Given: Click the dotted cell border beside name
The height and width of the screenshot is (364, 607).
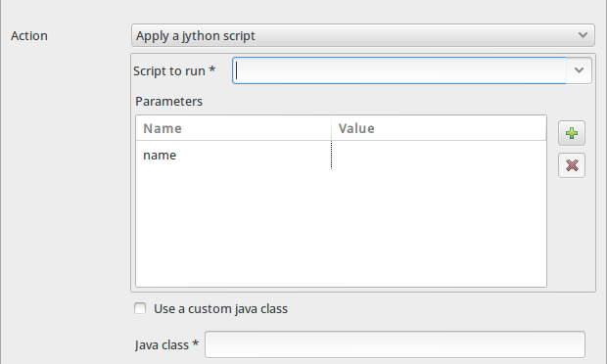Looking at the screenshot, I should (x=331, y=156).
